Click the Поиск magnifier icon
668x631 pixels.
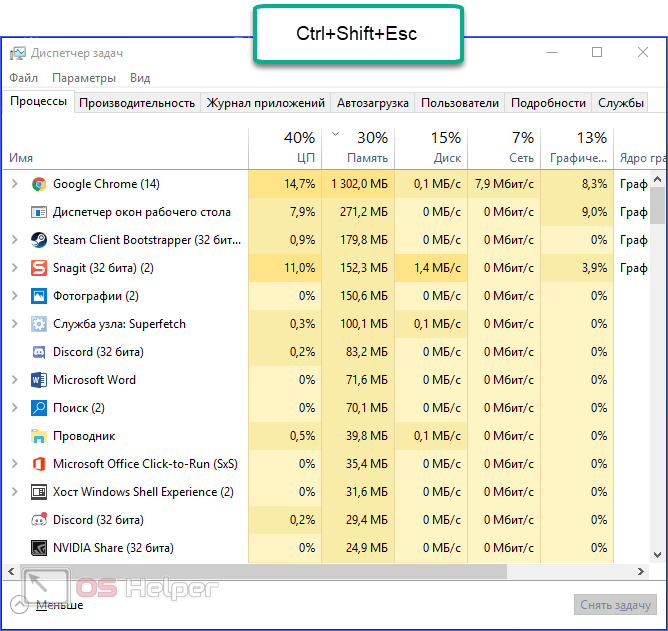tap(39, 408)
